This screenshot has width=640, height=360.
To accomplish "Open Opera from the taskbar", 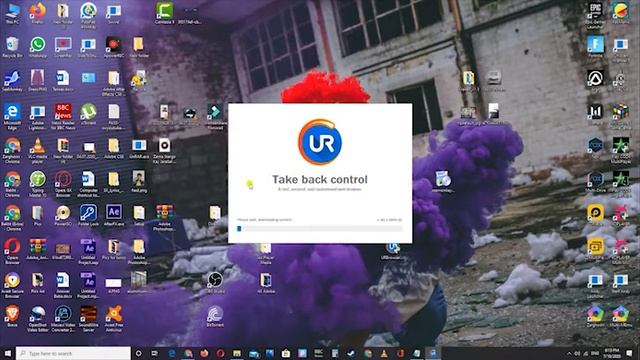I will [x=220, y=353].
